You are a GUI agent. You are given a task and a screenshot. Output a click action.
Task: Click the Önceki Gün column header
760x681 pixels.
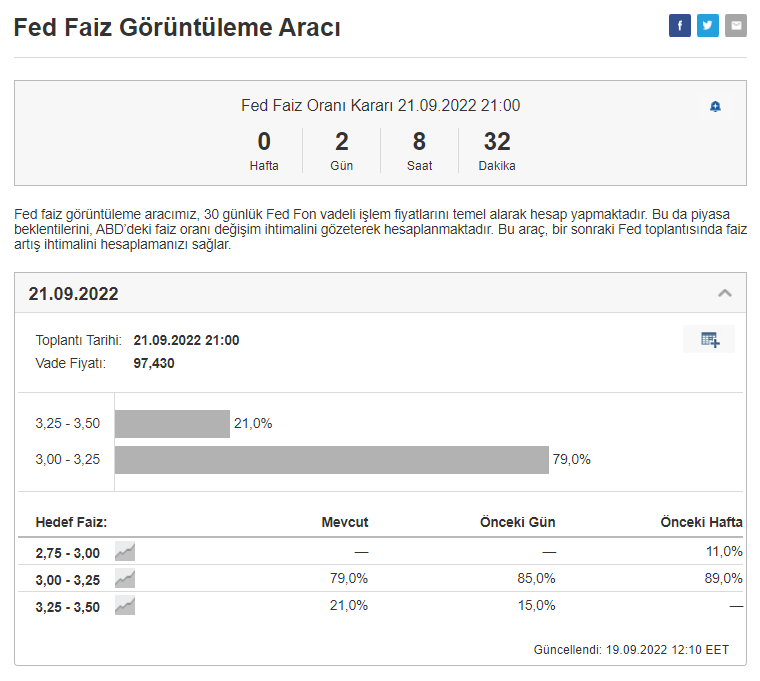click(517, 522)
